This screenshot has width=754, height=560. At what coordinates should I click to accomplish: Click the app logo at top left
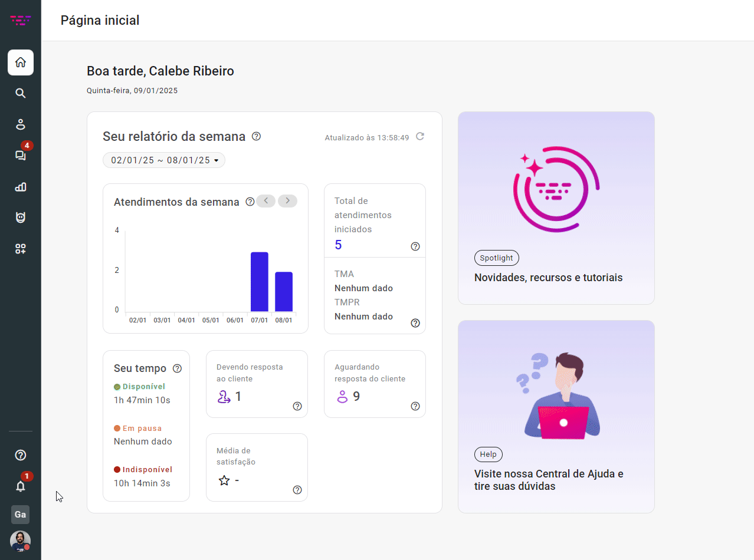coord(21,21)
